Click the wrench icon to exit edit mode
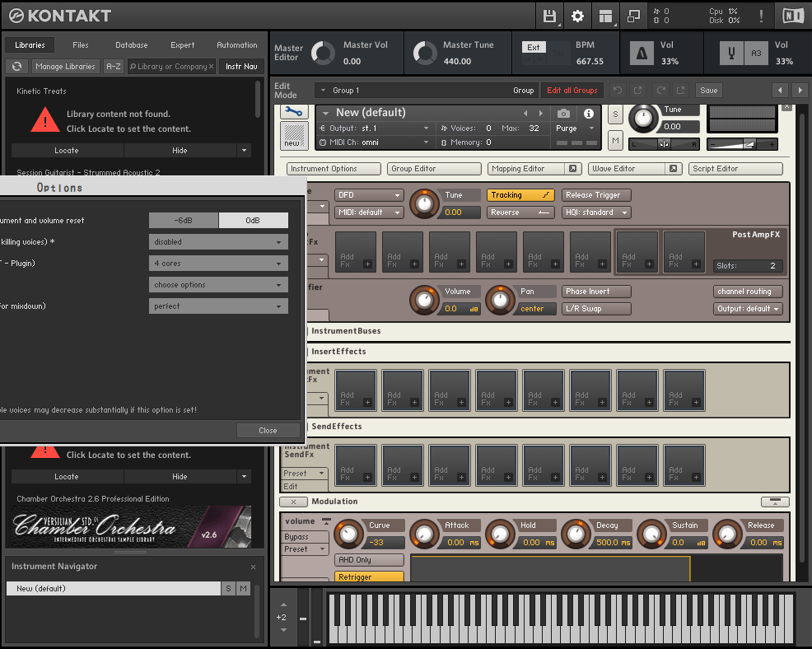Screen dimensions: 812x649 (292, 111)
